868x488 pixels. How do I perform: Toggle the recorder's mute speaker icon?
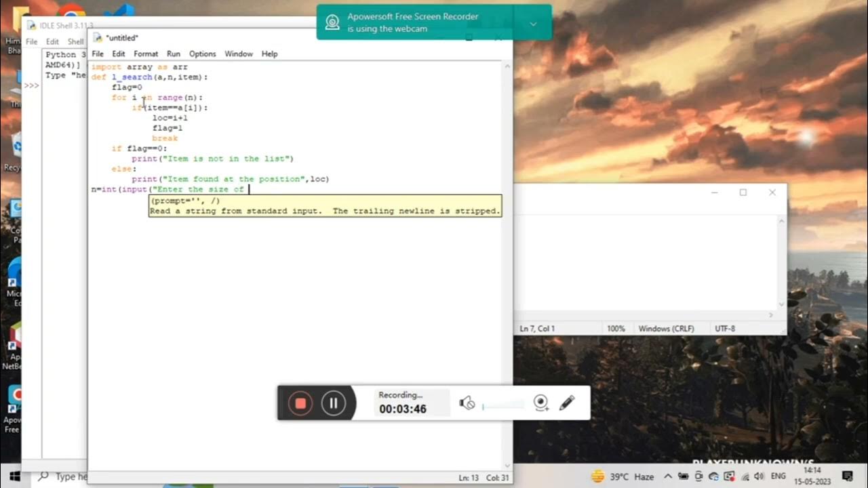467,403
